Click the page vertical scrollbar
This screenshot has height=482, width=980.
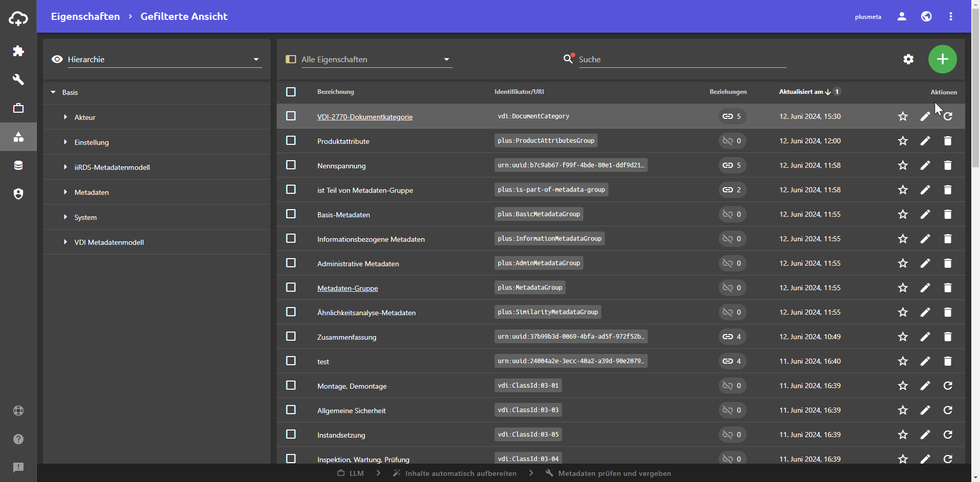click(976, 87)
